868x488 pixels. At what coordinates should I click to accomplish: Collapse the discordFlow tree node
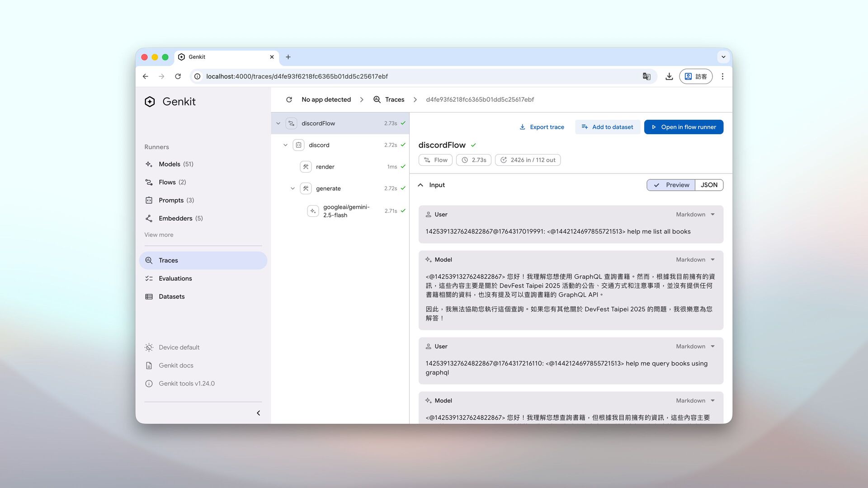coord(278,123)
